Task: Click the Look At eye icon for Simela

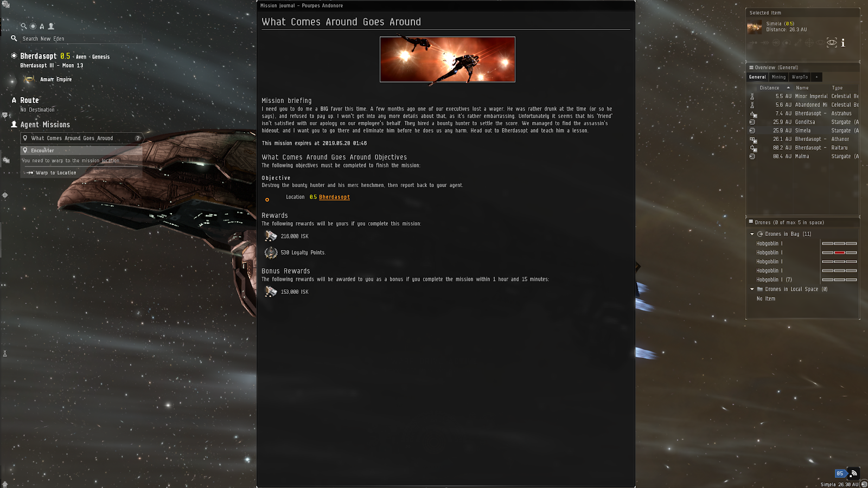Action: point(832,43)
